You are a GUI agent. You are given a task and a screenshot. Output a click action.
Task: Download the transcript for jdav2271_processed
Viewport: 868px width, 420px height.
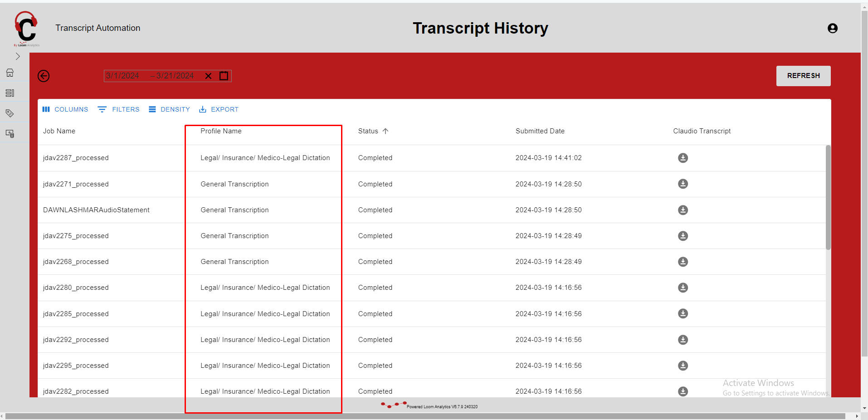click(x=683, y=184)
